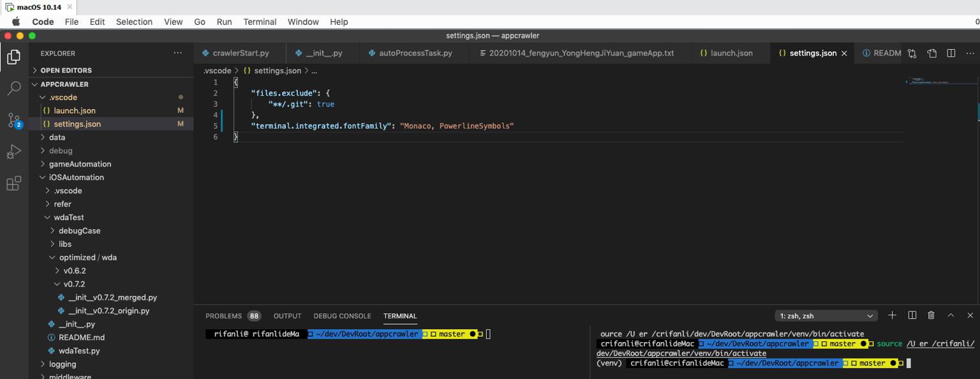980x379 pixels.
Task: Split the editor to the right
Action: (x=951, y=53)
